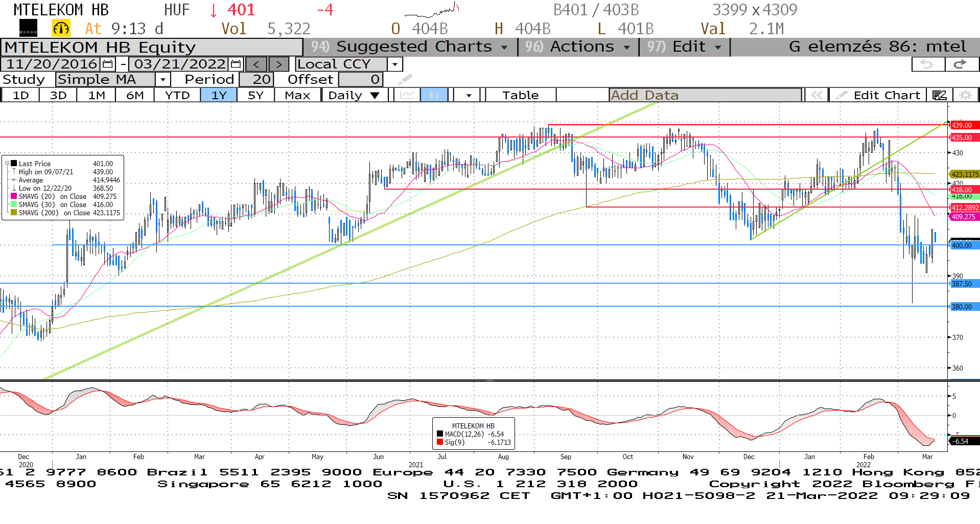980x524 pixels.
Task: Click into the Add Data field
Action: pos(705,95)
